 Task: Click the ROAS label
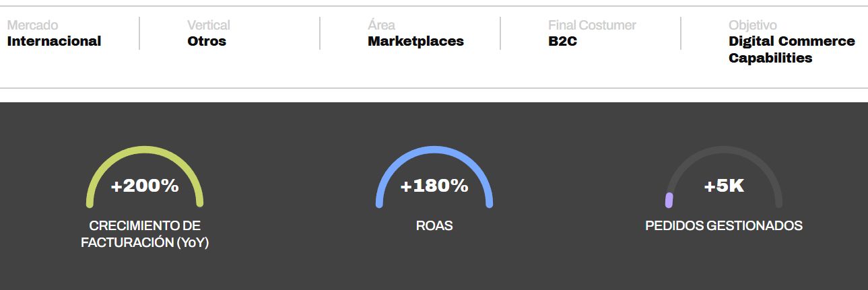click(x=434, y=225)
